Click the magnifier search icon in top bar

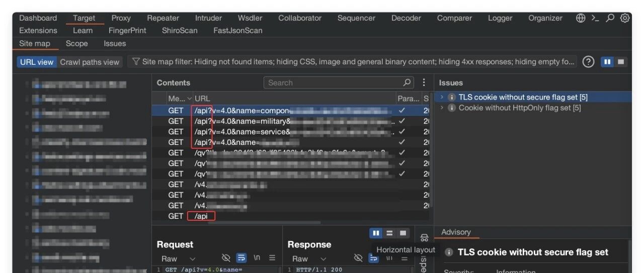[x=610, y=18]
